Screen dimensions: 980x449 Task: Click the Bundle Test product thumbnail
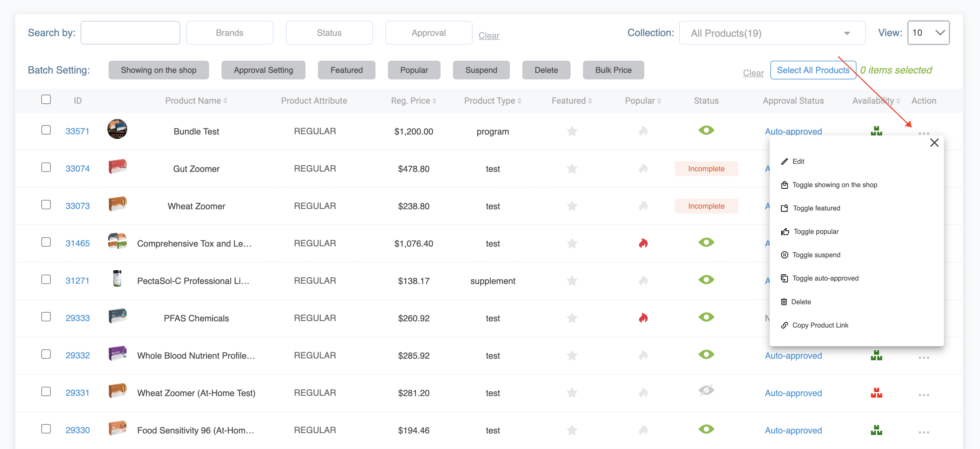117,129
